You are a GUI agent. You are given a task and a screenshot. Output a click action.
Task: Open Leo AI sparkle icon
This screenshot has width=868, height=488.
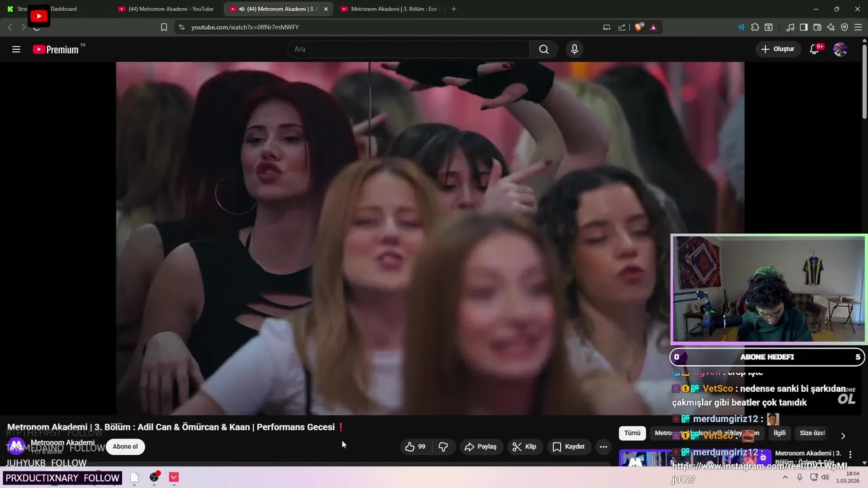point(831,27)
